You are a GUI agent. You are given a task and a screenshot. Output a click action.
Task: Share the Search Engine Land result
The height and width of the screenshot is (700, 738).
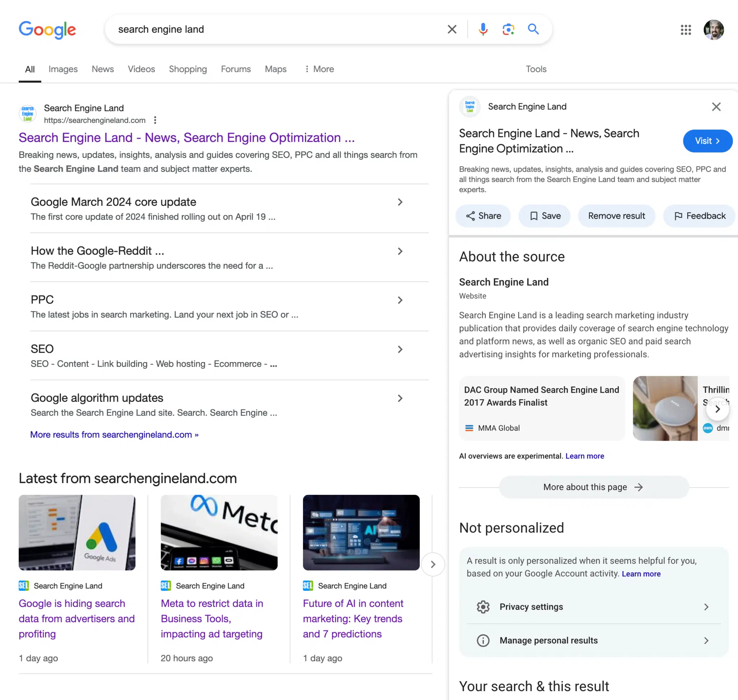[x=483, y=216]
